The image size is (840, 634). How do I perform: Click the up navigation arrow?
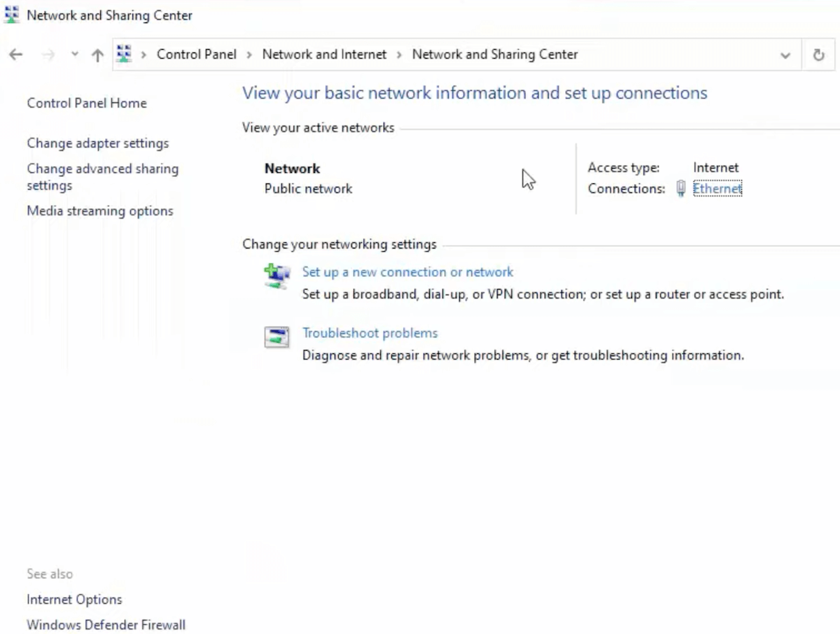click(x=97, y=54)
